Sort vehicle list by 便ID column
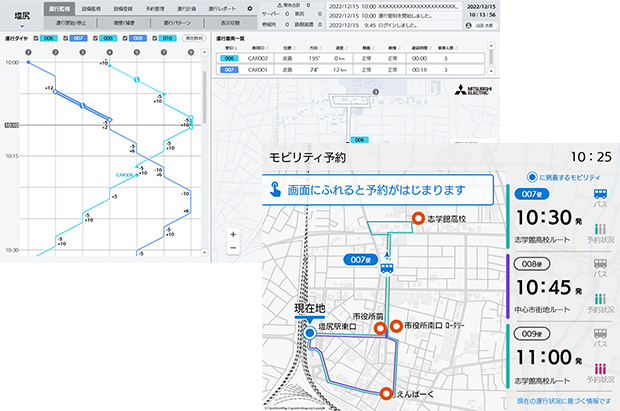Viewport: 620px width, 411px height. 228,46
